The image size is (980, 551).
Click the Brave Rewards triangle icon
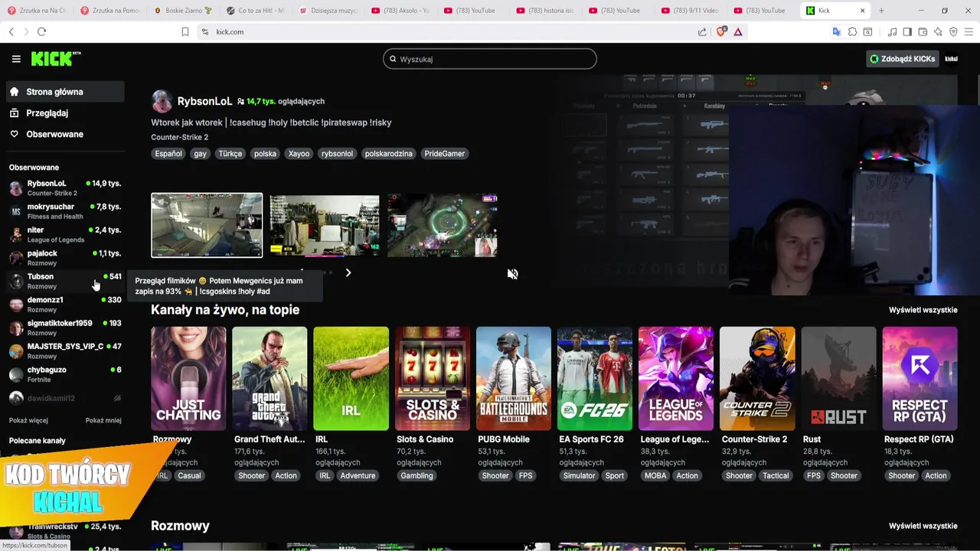tap(737, 31)
